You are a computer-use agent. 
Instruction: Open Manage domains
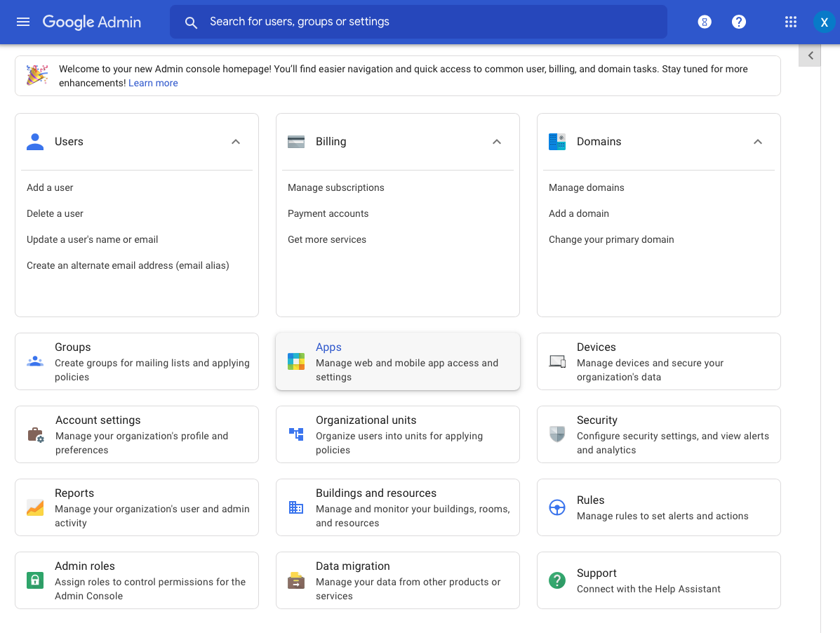[587, 187]
